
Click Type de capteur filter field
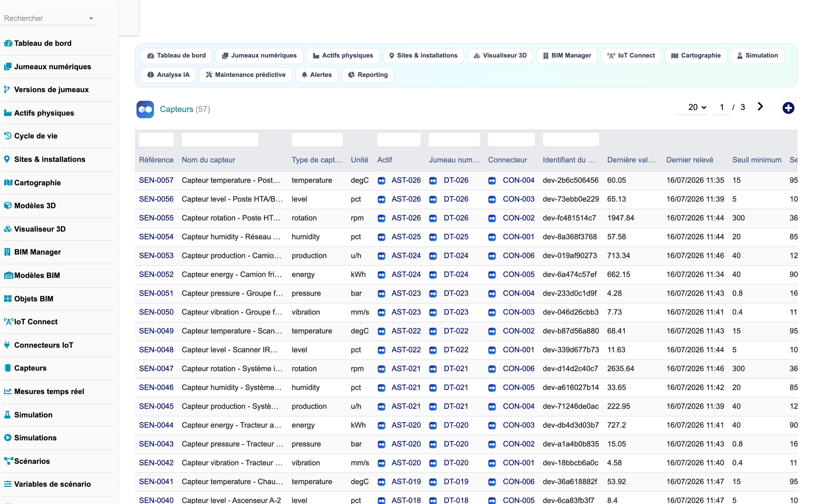point(317,140)
